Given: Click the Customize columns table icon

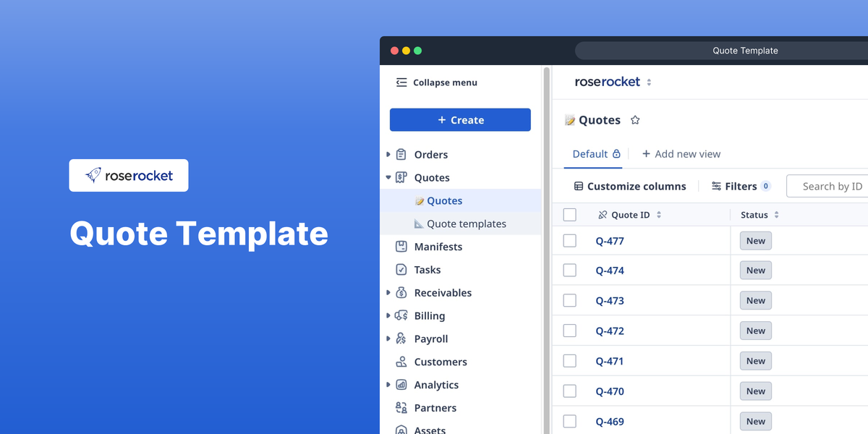Looking at the screenshot, I should click(579, 187).
